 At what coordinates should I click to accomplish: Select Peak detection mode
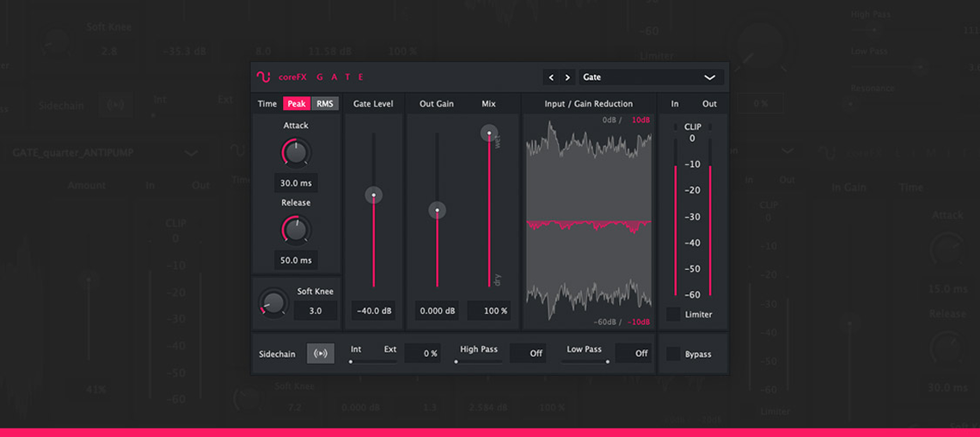click(297, 104)
